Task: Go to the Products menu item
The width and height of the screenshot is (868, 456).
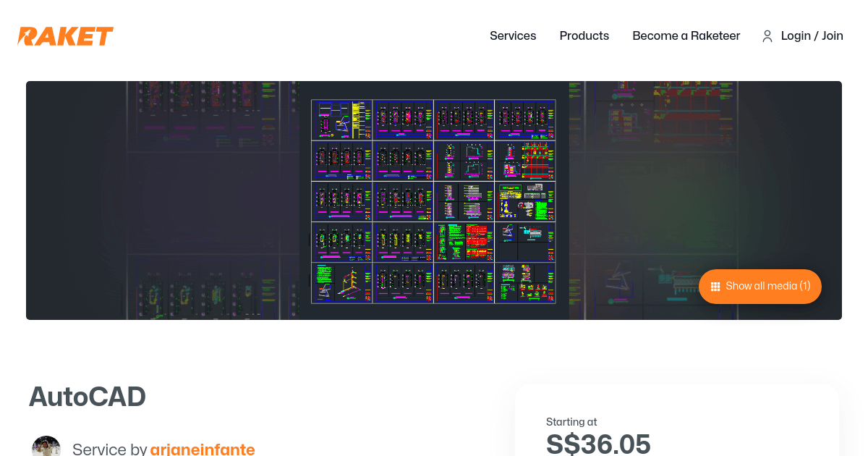Action: tap(584, 36)
